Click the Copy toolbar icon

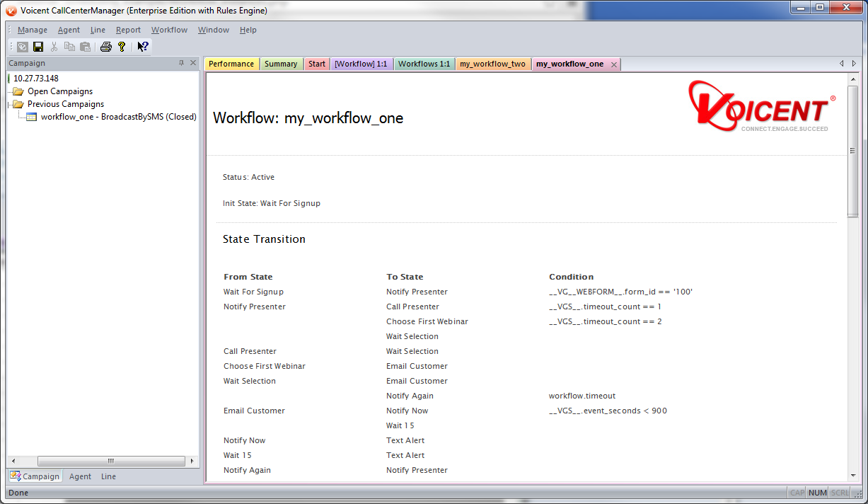[x=69, y=47]
